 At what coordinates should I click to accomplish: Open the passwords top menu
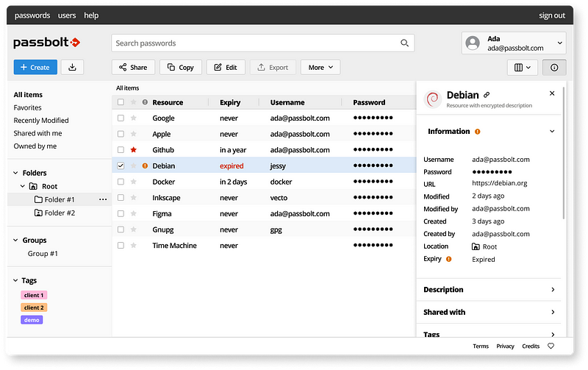[x=32, y=15]
